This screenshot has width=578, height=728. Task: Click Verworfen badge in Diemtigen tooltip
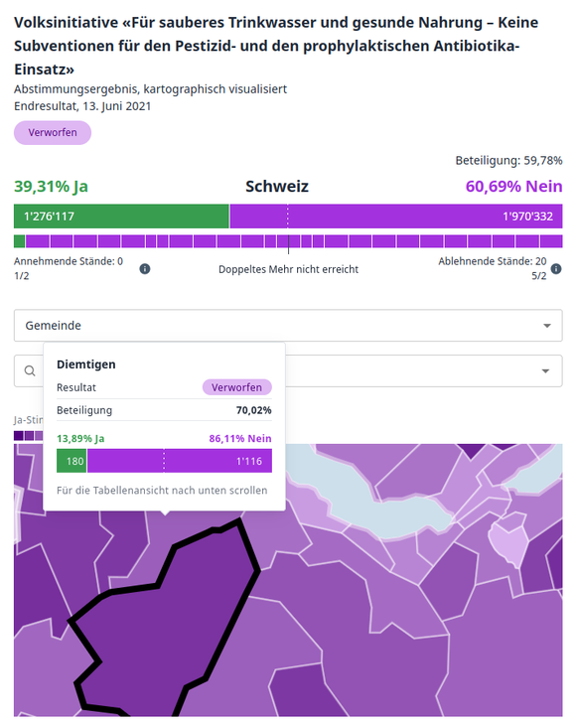coord(236,387)
